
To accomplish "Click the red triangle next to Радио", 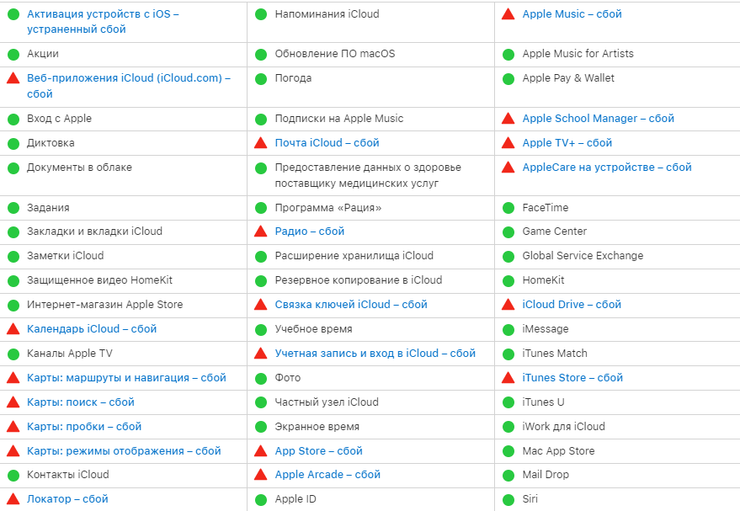I will click(261, 232).
